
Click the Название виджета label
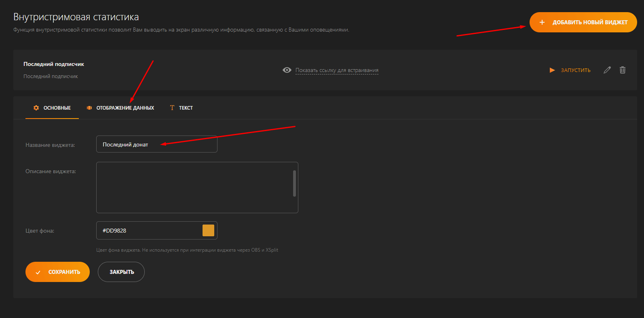[50, 145]
